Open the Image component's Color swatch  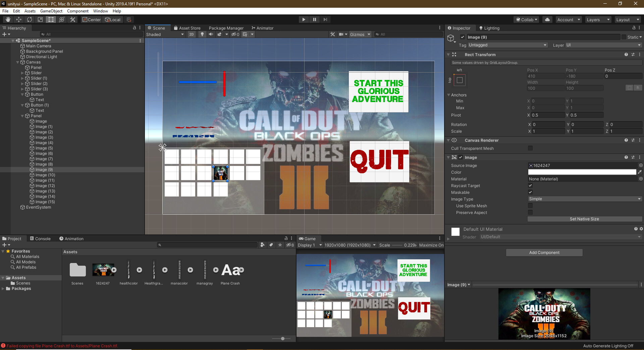point(582,172)
